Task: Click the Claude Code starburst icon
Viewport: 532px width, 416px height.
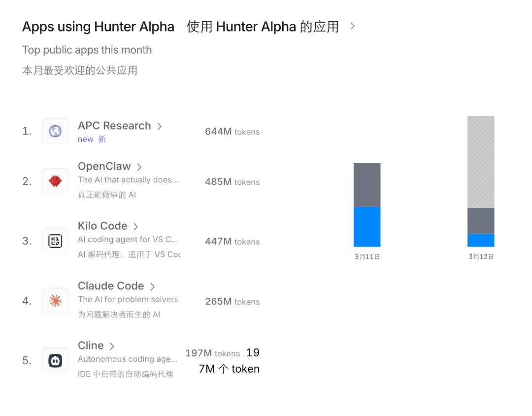Action: pos(55,301)
